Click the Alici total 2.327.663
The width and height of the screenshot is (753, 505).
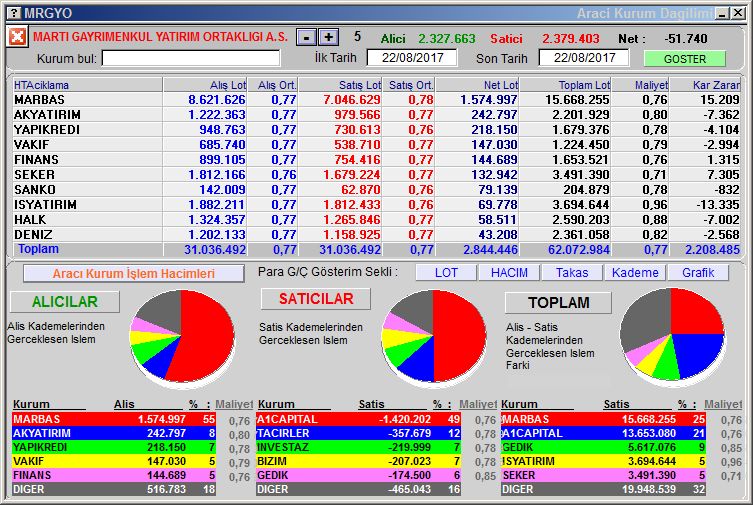[446, 38]
